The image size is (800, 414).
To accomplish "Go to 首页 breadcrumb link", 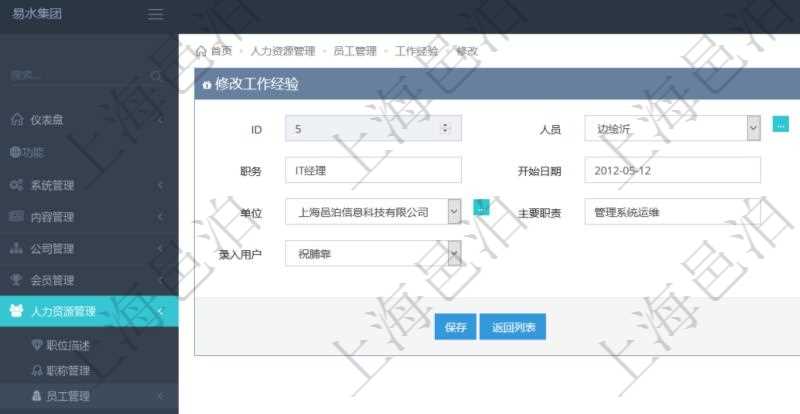I will (221, 51).
